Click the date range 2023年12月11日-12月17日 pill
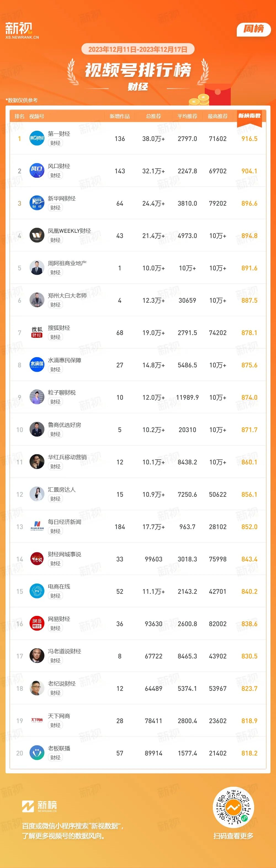The image size is (276, 868). coord(138,49)
